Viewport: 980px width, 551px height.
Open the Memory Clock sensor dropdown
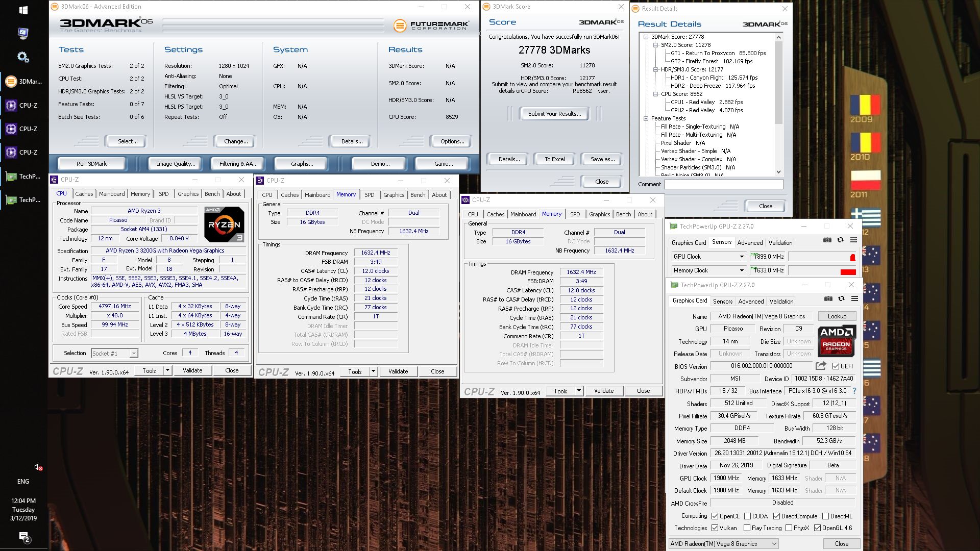(709, 270)
